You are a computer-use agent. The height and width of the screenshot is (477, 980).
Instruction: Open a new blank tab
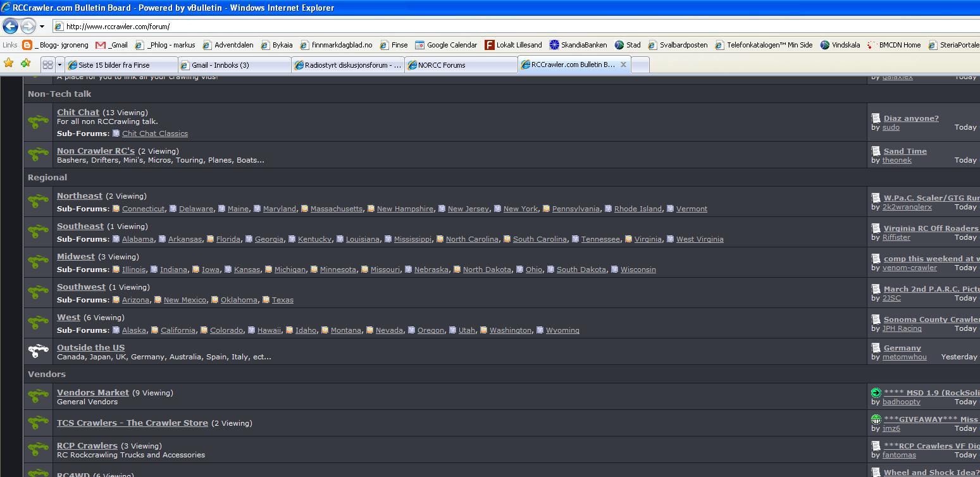(x=640, y=65)
